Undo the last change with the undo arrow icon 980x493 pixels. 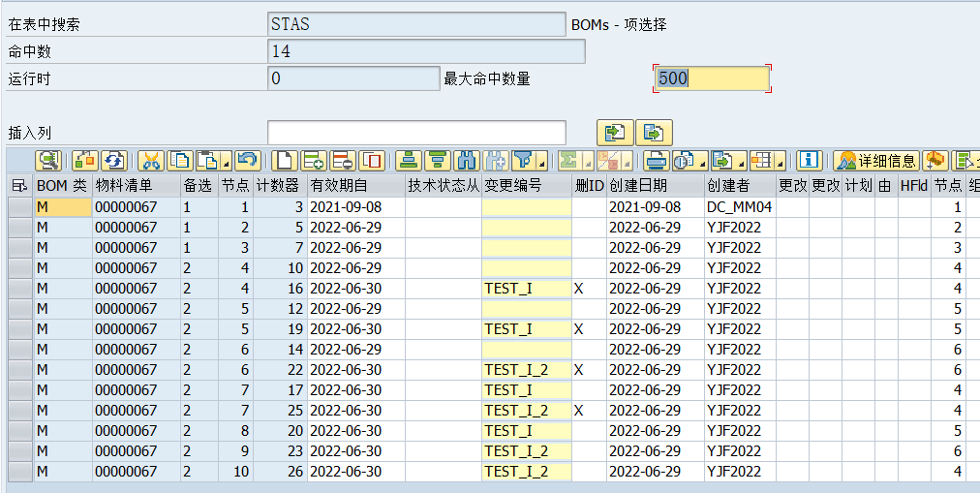point(248,161)
